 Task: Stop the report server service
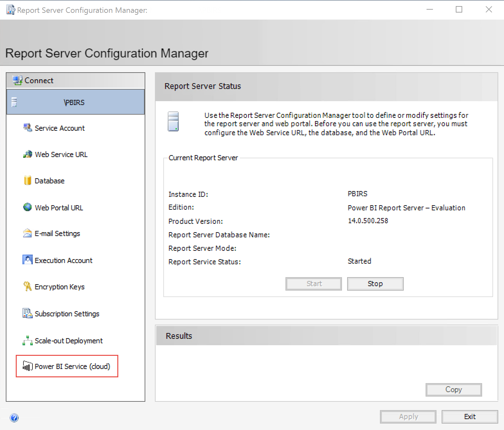(x=375, y=284)
